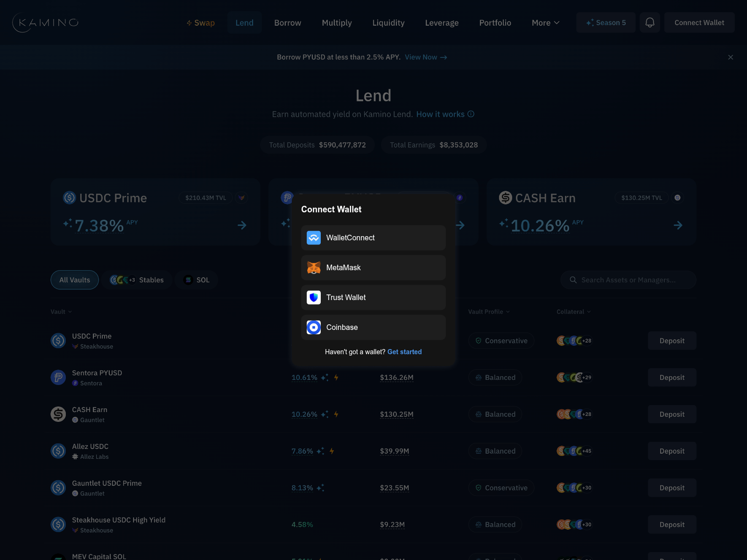Viewport: 747px width, 560px height.
Task: Click the MetaMask fox icon
Action: 314,268
